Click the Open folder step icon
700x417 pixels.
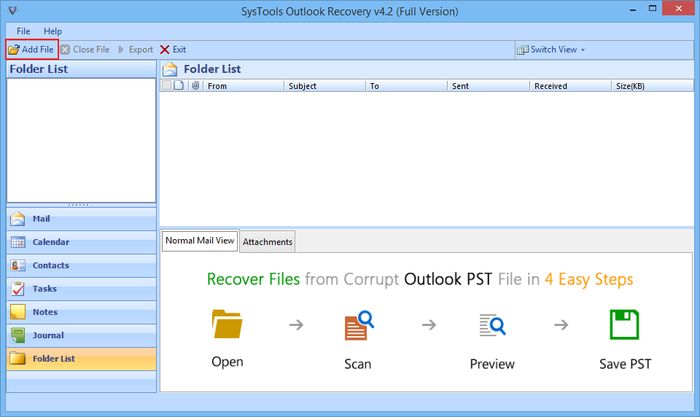click(227, 326)
